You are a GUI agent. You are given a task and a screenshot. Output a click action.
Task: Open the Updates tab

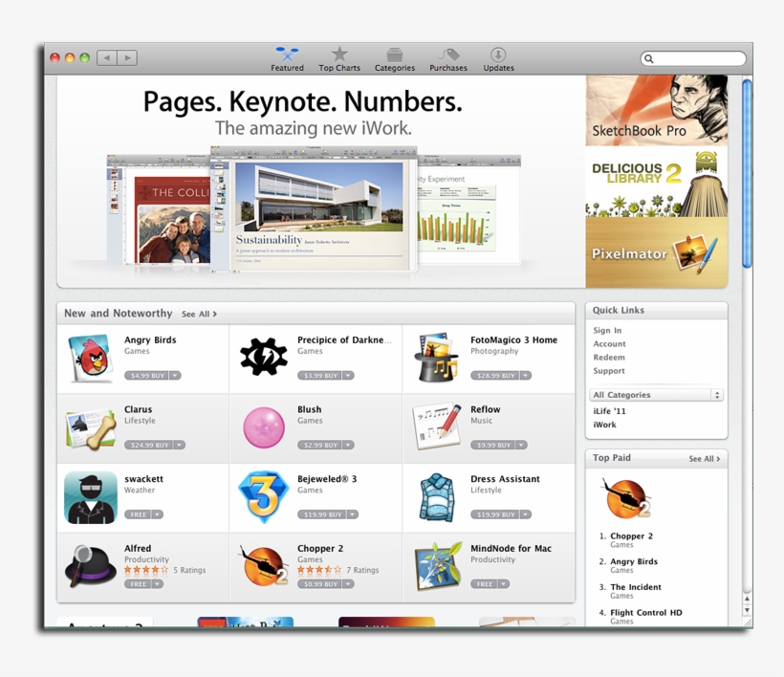point(498,59)
